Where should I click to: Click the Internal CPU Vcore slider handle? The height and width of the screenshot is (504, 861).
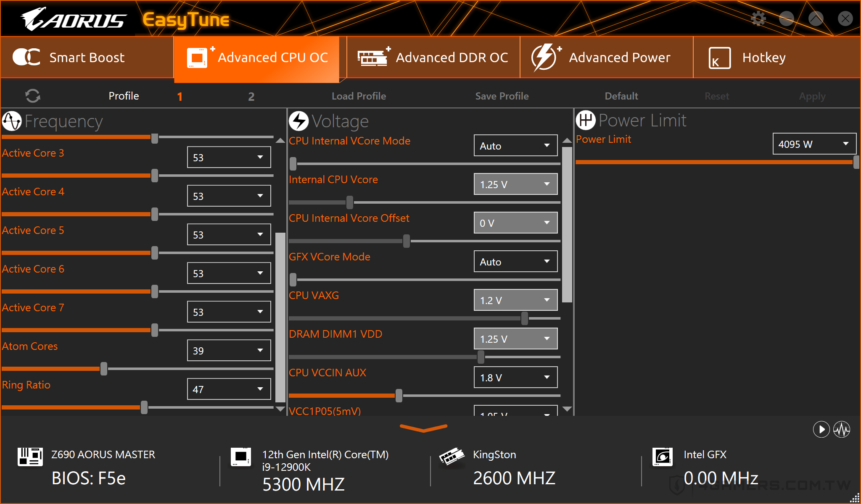click(350, 202)
